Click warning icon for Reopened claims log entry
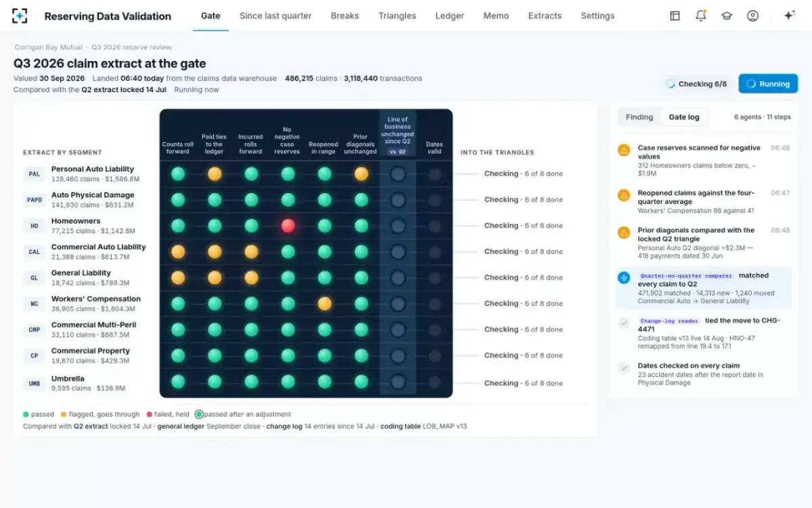Screen dimensions: 812x508 [x=624, y=195]
